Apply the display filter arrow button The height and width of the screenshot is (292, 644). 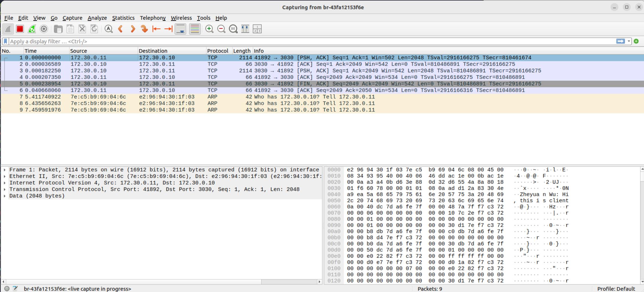(620, 42)
